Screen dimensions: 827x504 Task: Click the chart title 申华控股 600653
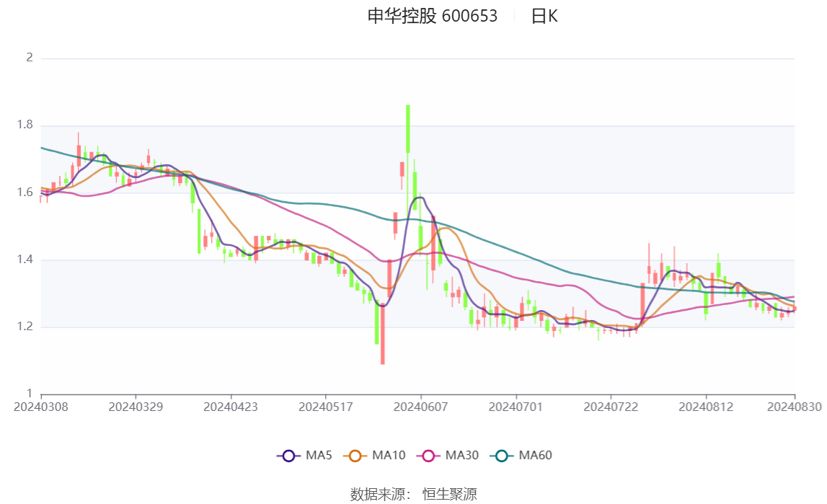pyautogui.click(x=433, y=17)
